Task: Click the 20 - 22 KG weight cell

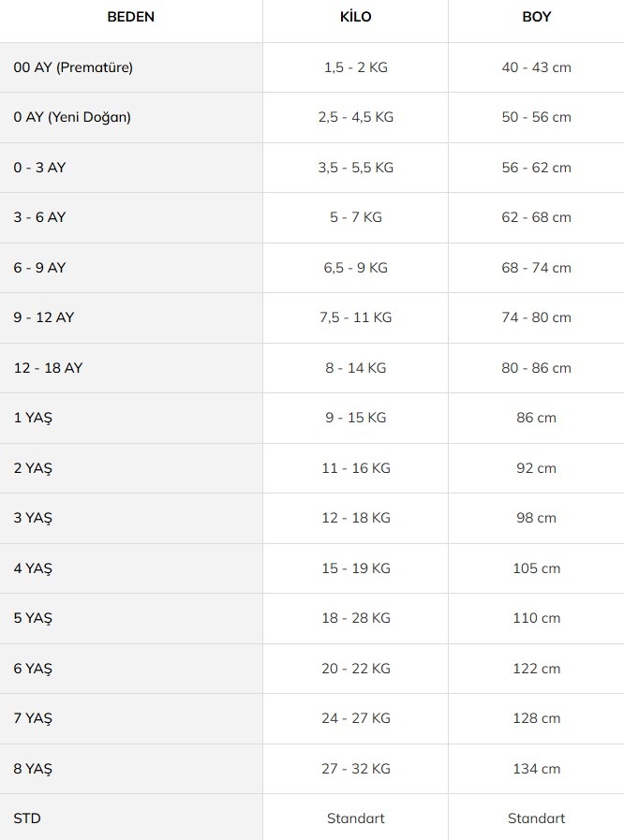Action: click(x=355, y=669)
